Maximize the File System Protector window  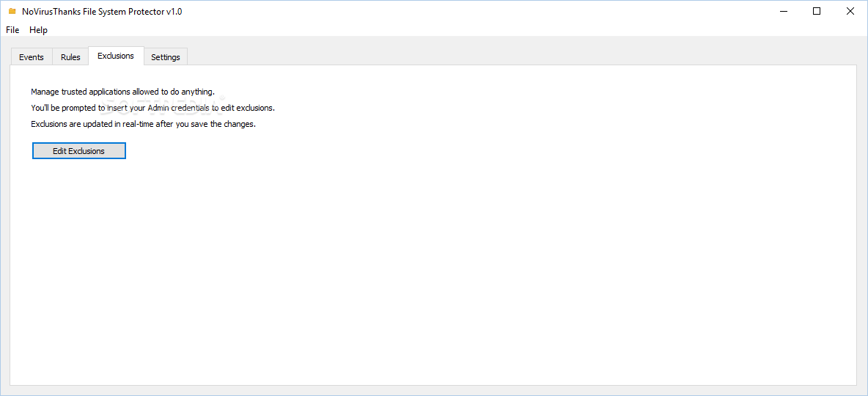coord(817,11)
